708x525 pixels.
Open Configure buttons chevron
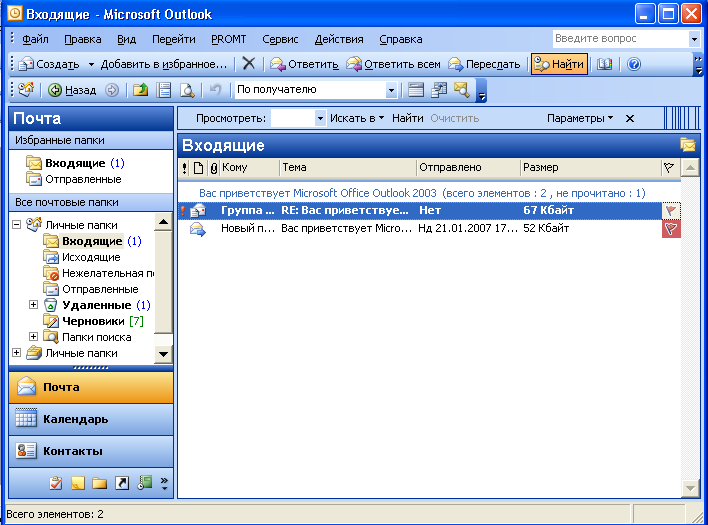(164, 483)
